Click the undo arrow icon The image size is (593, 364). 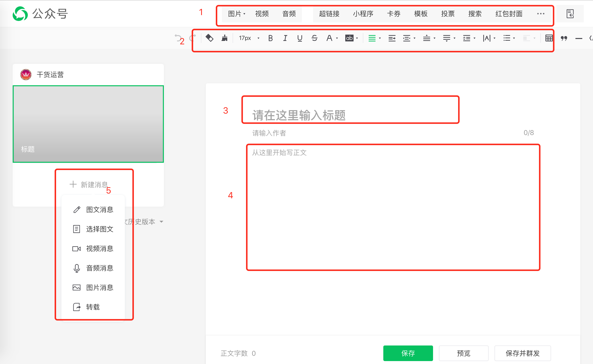(x=178, y=38)
